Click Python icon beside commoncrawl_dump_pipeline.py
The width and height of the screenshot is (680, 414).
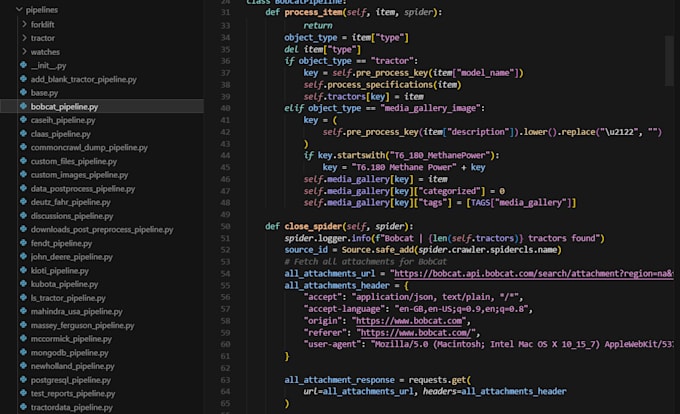pyautogui.click(x=23, y=147)
